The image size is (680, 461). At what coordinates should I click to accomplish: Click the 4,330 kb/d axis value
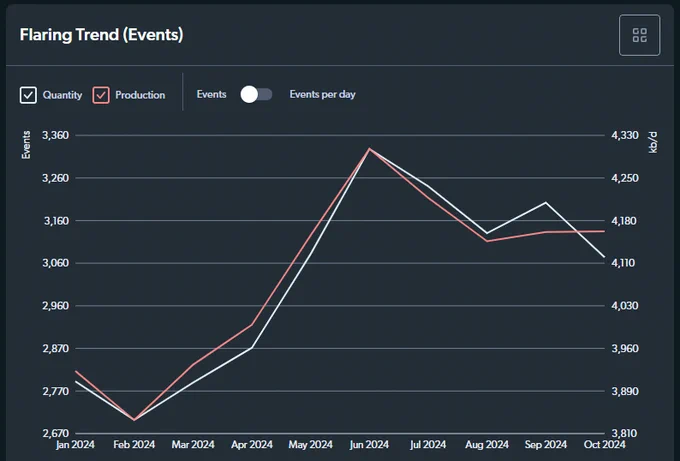point(625,135)
